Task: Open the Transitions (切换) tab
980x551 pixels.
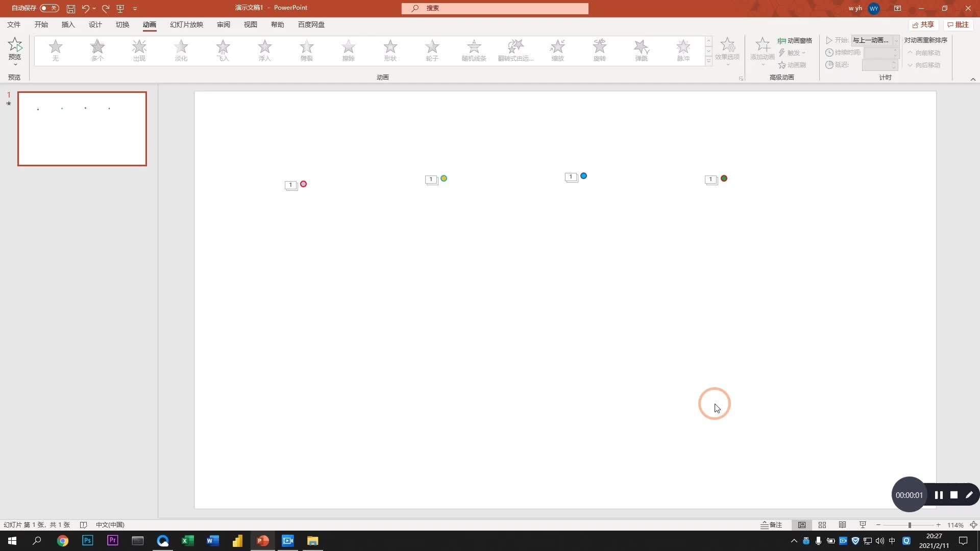Action: tap(122, 24)
